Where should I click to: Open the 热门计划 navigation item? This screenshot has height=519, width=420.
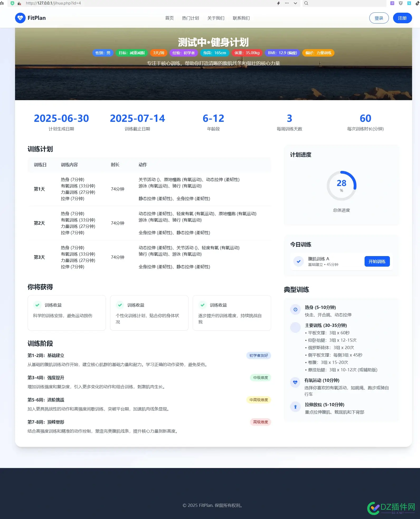pyautogui.click(x=190, y=18)
